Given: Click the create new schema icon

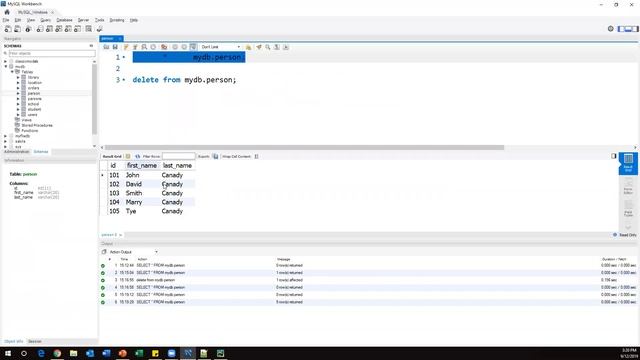Looking at the screenshot, I should (40, 29).
